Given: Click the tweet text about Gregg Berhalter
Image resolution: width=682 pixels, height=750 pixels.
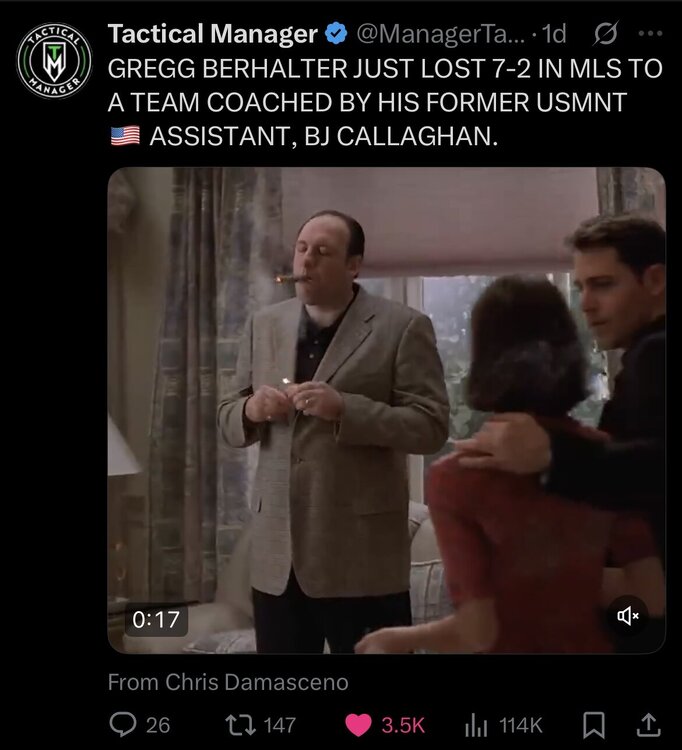Looking at the screenshot, I should tap(385, 102).
